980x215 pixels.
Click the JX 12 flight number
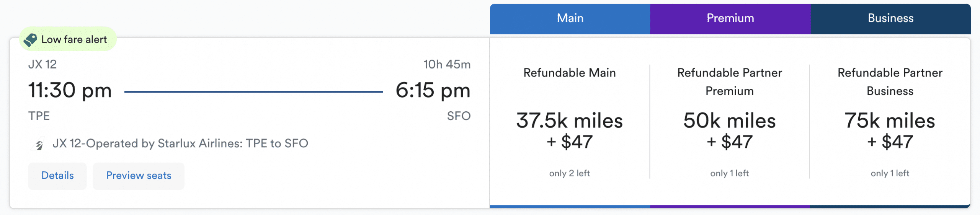[42, 64]
